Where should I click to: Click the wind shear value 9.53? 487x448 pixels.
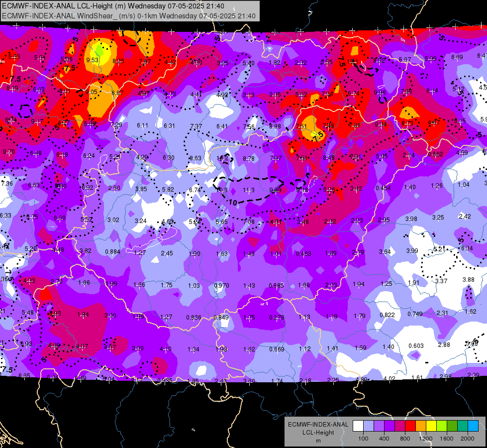click(92, 60)
